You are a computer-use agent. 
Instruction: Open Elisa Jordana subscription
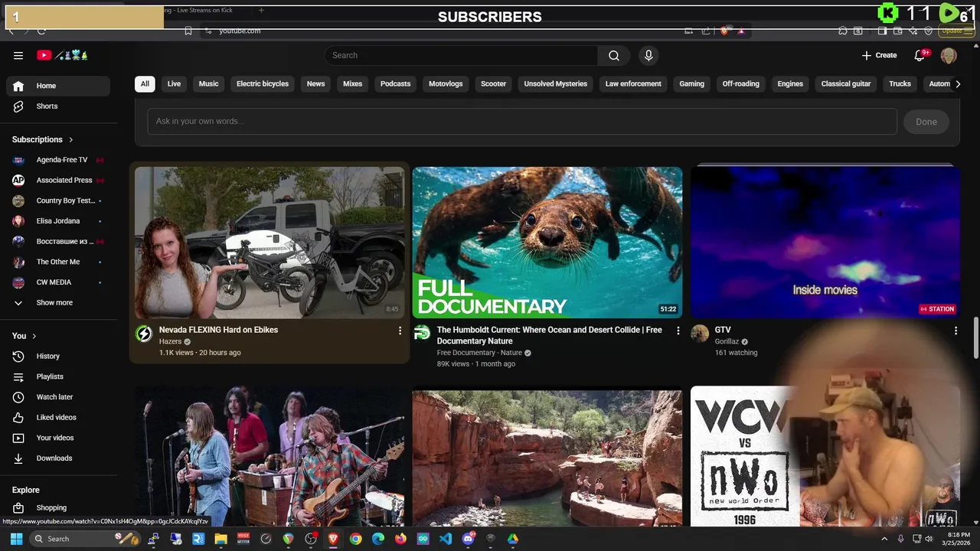pos(58,221)
